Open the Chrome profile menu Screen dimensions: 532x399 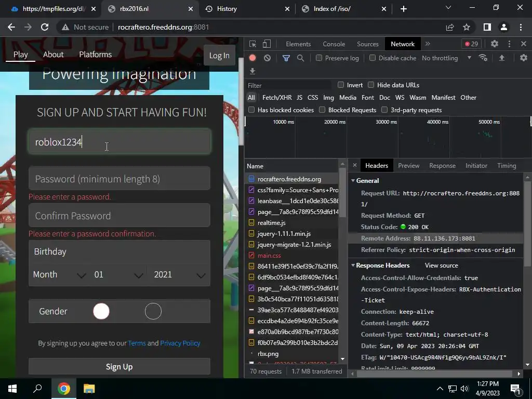[504, 27]
